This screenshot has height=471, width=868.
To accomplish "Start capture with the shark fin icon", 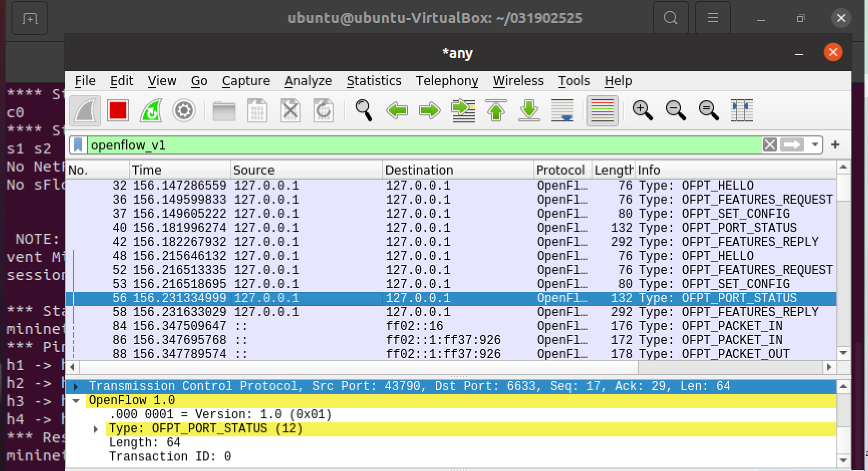I will (85, 111).
